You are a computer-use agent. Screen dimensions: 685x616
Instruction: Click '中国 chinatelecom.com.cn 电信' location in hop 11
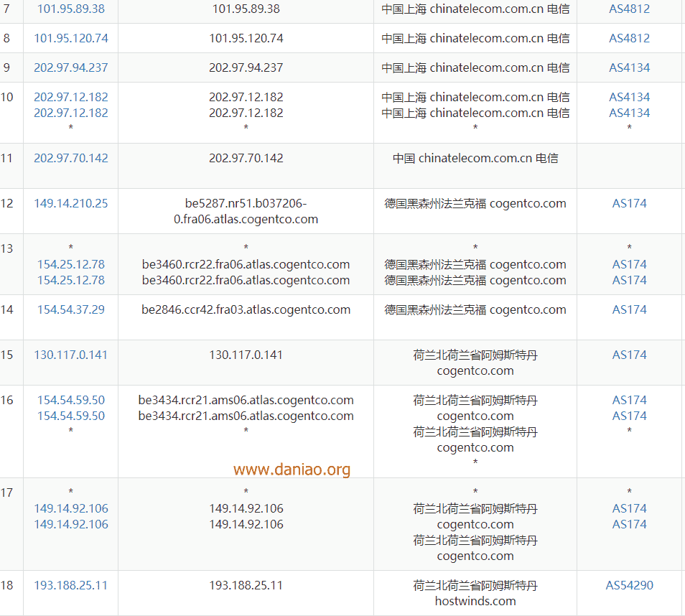pos(475,158)
